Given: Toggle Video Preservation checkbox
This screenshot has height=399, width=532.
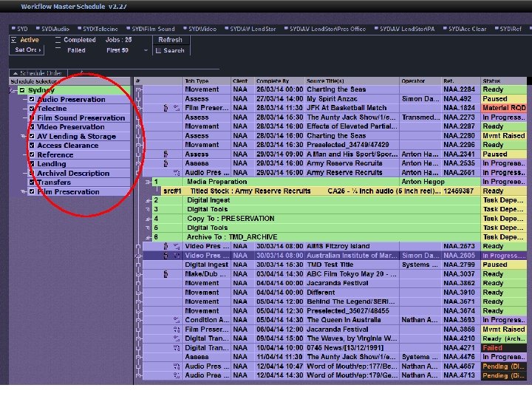Looking at the screenshot, I should coord(32,126).
